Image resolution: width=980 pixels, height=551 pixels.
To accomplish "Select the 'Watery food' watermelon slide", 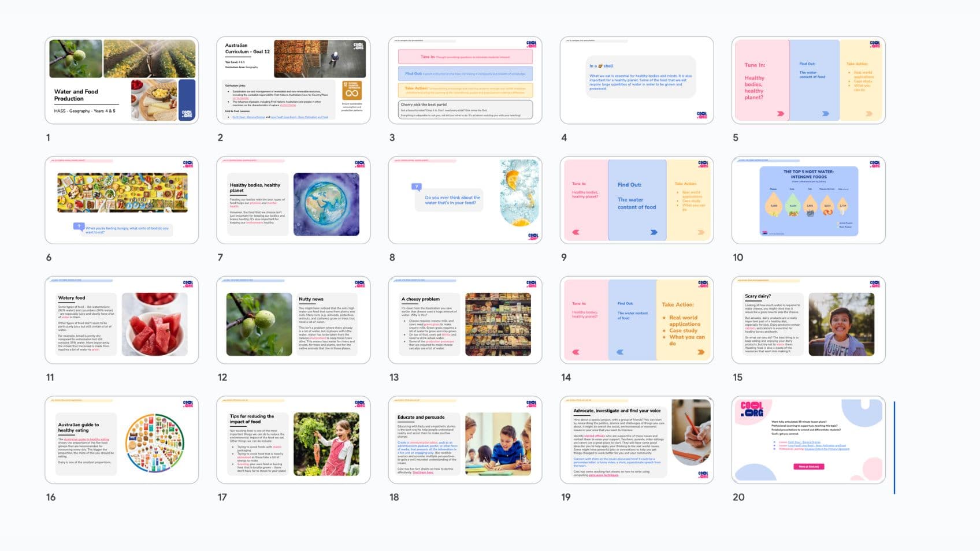I will tap(121, 320).
